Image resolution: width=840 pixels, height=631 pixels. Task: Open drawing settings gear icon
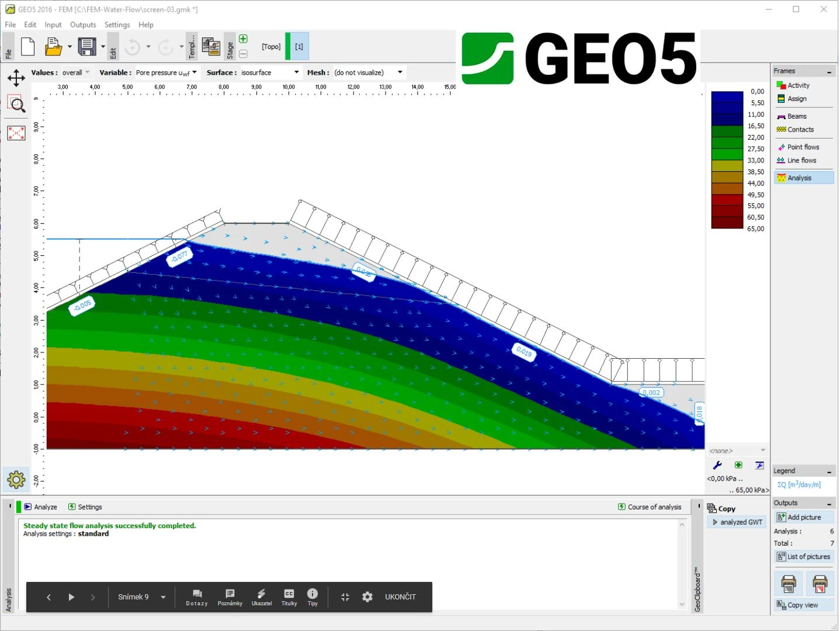16,480
